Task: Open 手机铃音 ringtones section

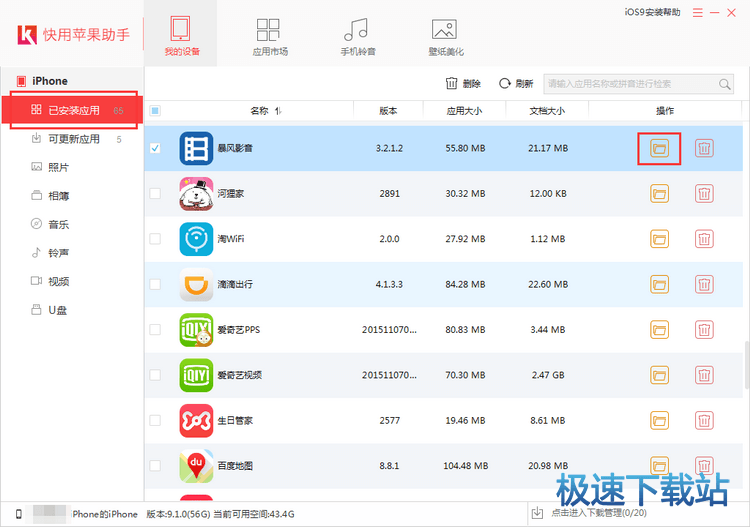Action: tap(359, 35)
